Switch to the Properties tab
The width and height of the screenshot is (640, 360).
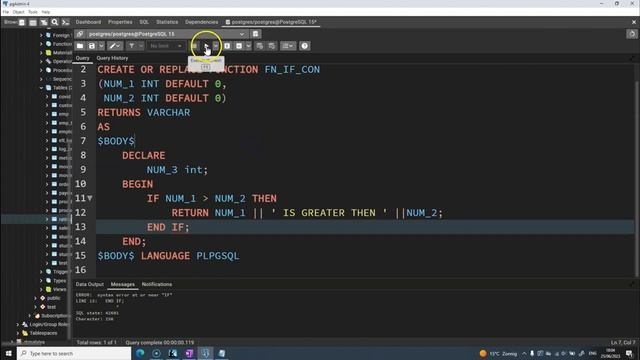pyautogui.click(x=120, y=22)
